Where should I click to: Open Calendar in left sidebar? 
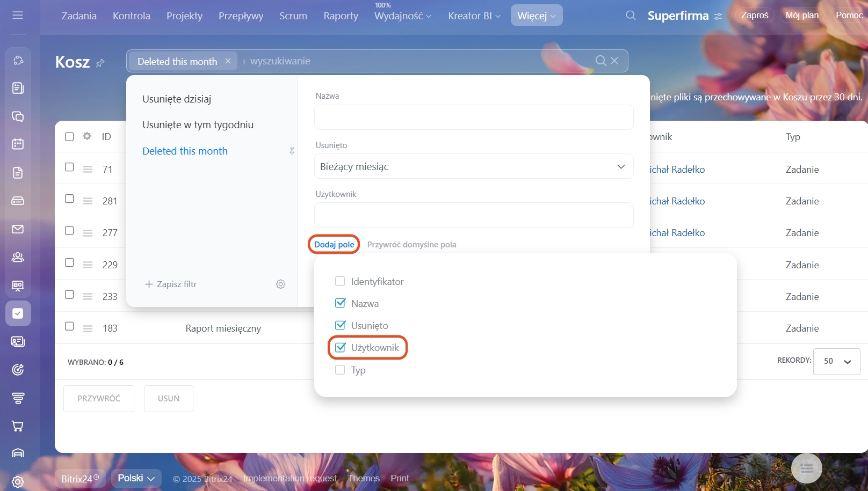[x=18, y=144]
